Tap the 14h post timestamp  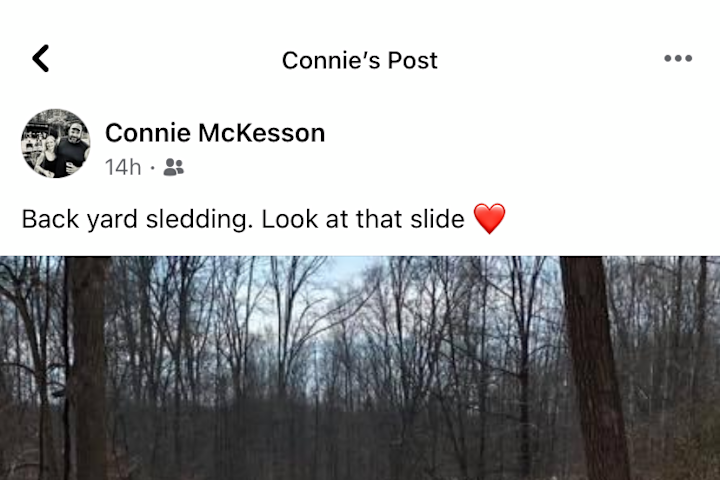pos(123,167)
